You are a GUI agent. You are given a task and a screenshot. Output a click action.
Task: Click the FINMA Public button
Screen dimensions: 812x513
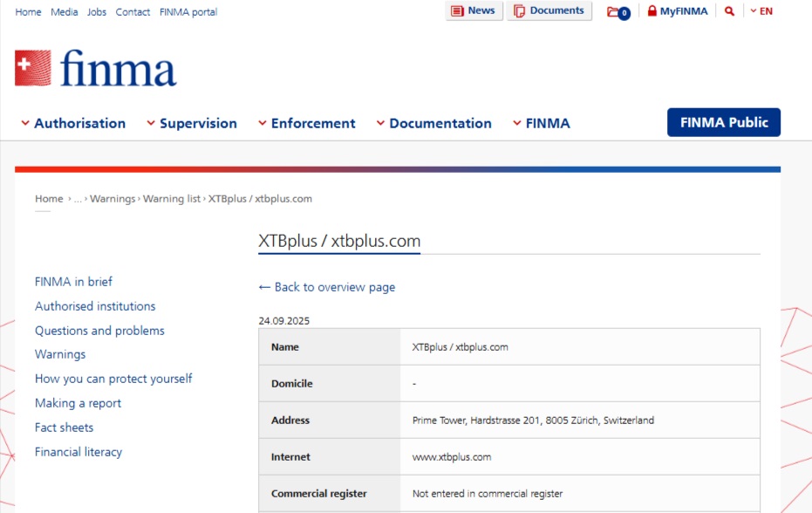pyautogui.click(x=723, y=122)
